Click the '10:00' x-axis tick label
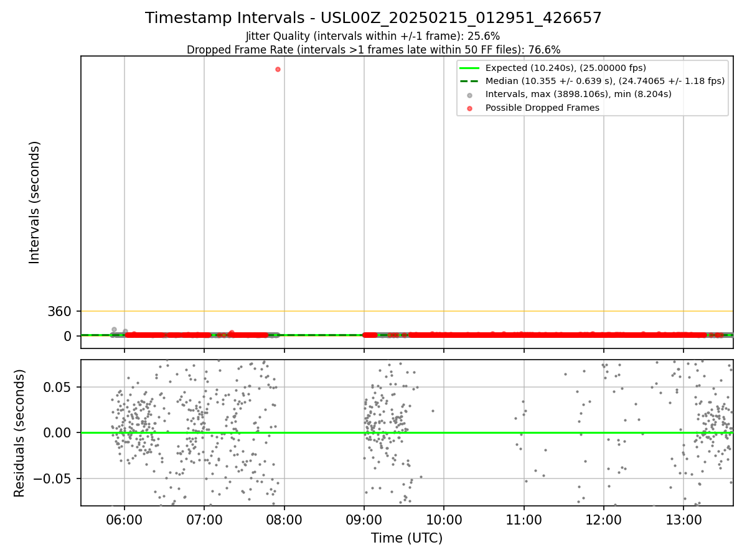 pyautogui.click(x=444, y=519)
